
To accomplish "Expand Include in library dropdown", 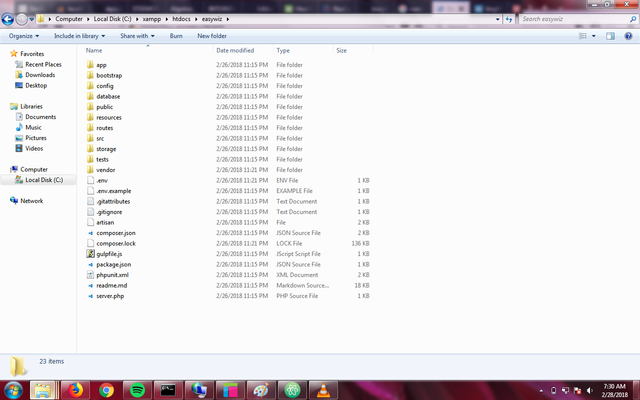I will (x=80, y=36).
